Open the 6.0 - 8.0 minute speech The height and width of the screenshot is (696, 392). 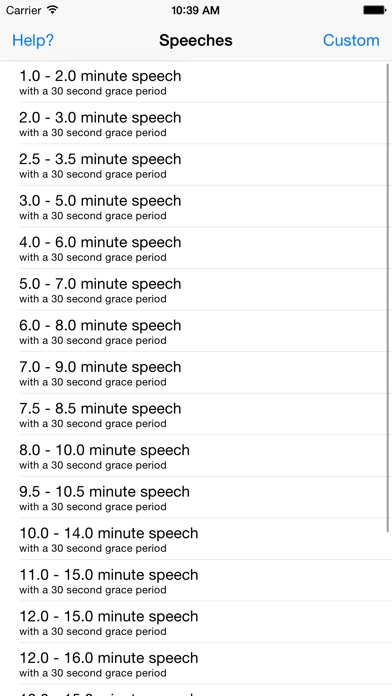click(196, 331)
